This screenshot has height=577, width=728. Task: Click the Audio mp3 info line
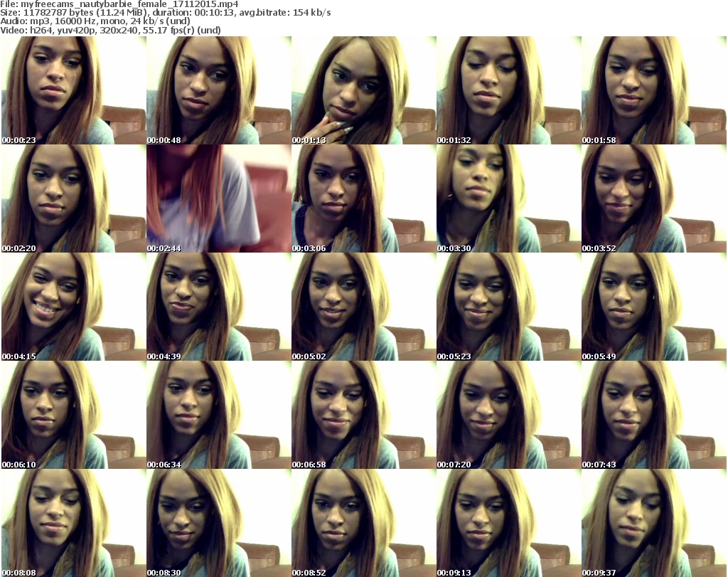[95, 21]
